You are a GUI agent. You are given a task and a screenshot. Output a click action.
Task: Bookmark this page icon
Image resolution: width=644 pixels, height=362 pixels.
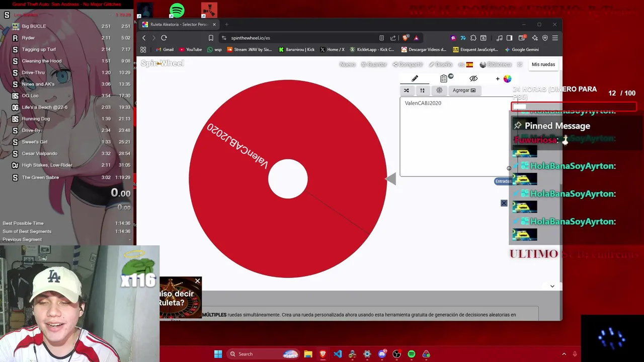coord(211,38)
